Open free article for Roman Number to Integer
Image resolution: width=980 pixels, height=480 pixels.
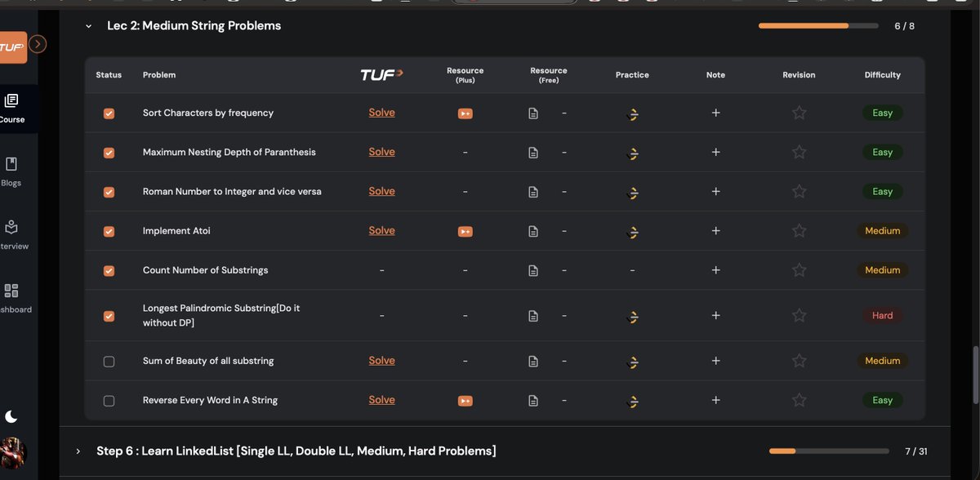pyautogui.click(x=533, y=192)
